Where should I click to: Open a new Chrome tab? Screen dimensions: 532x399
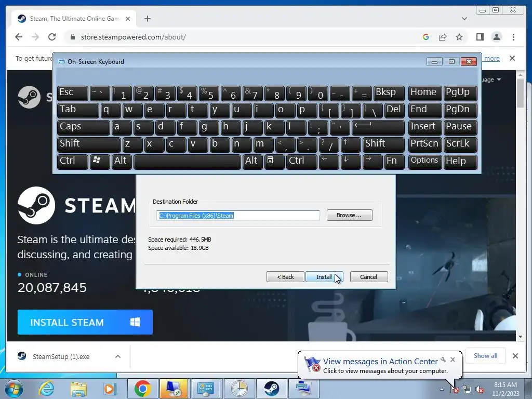(147, 19)
